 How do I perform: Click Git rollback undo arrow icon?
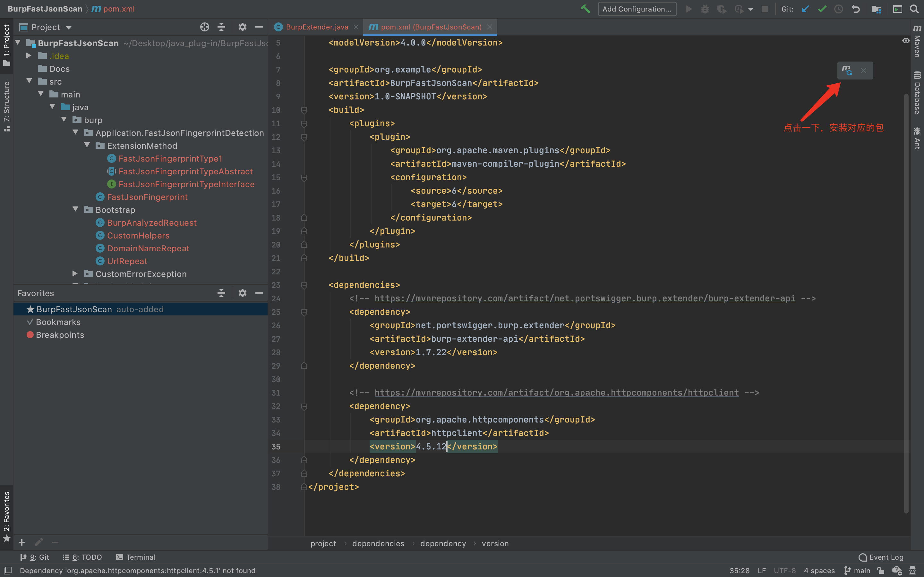(856, 9)
